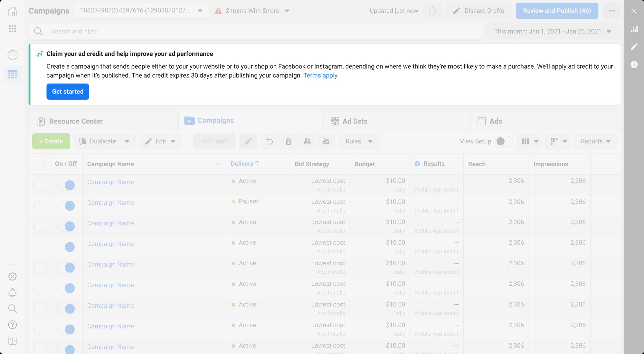Switch to the Ads tab
Screen dimensions: 644x354
pyautogui.click(x=544, y=121)
